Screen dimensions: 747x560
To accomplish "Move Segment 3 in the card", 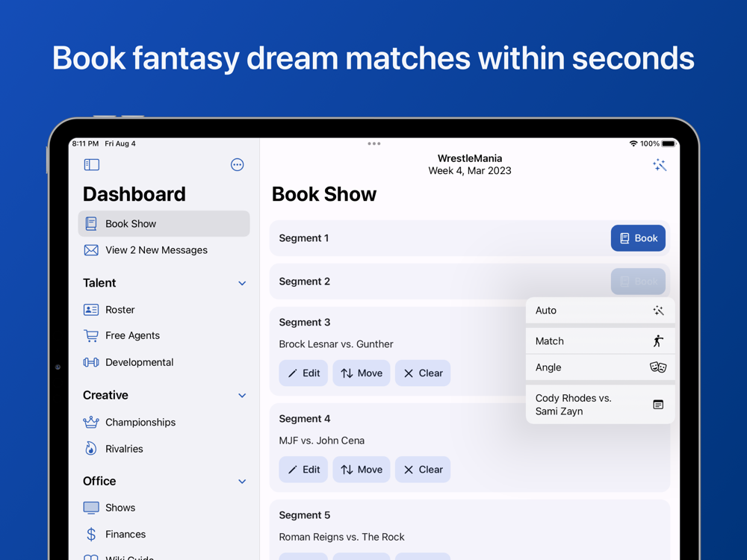I will click(361, 373).
